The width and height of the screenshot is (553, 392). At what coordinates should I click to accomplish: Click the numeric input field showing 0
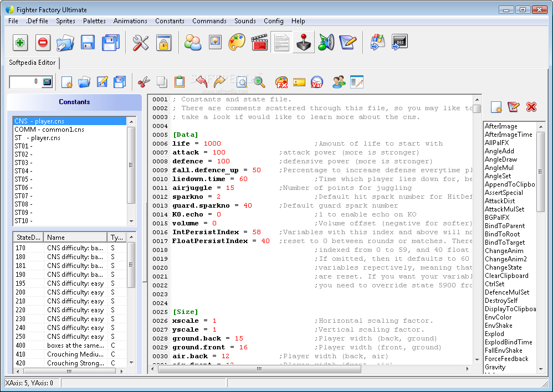click(x=25, y=82)
